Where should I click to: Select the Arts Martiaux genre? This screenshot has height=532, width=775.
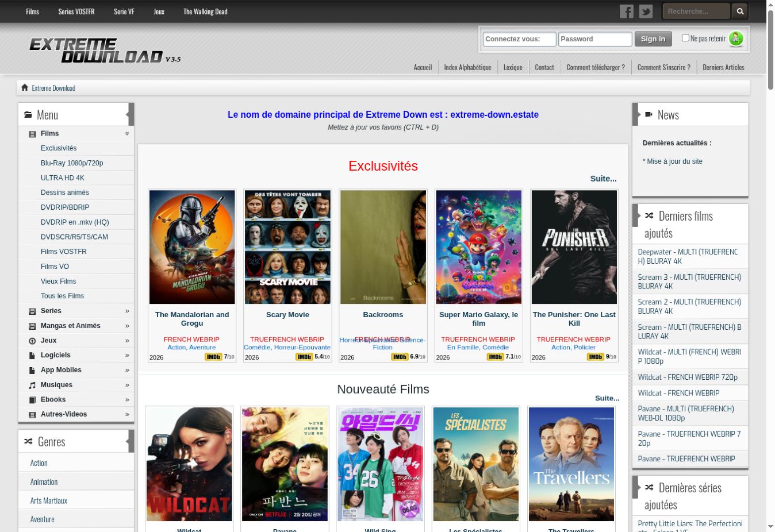tap(49, 501)
